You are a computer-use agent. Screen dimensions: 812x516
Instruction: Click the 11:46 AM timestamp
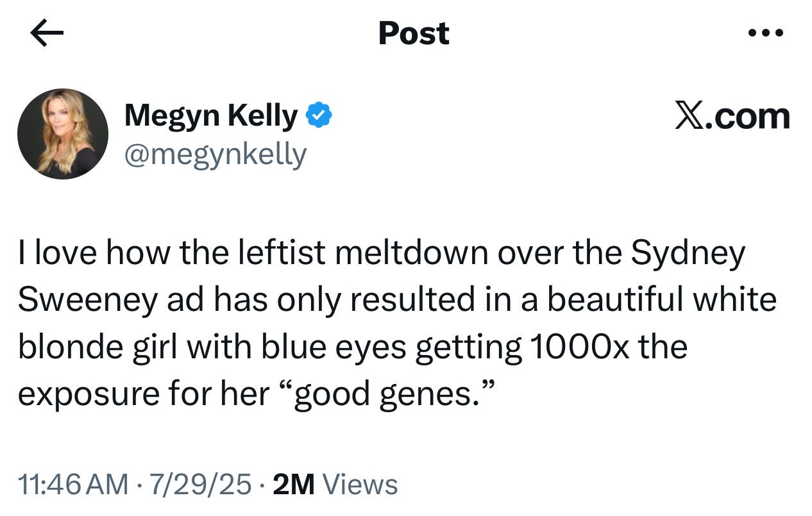pyautogui.click(x=73, y=485)
